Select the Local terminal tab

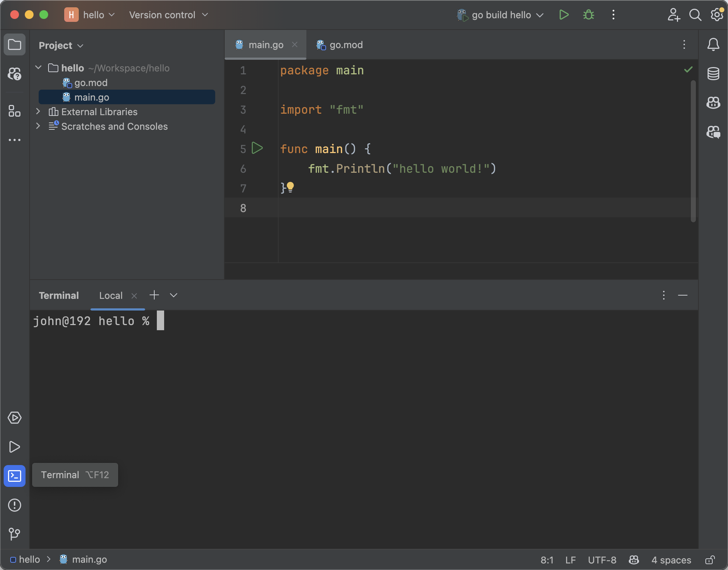pos(111,296)
